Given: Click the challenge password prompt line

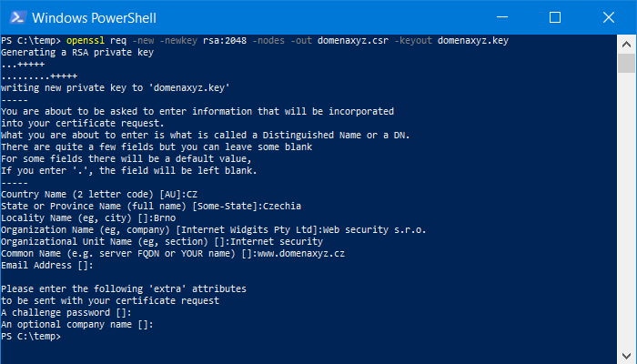Looking at the screenshot, I should pos(66,312).
